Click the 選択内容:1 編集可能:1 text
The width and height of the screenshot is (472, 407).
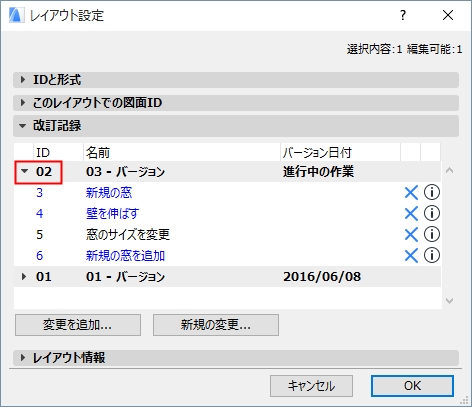pos(404,49)
